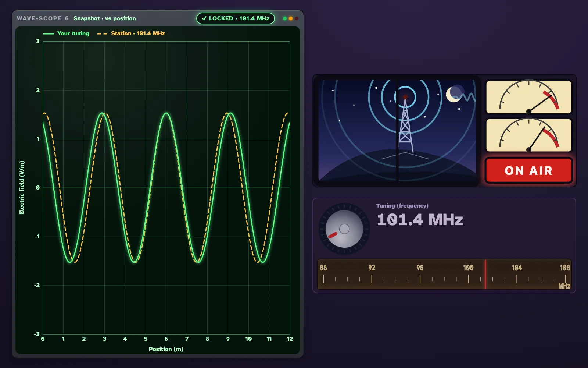Click the orange window dot
The height and width of the screenshot is (368, 588).
point(290,18)
